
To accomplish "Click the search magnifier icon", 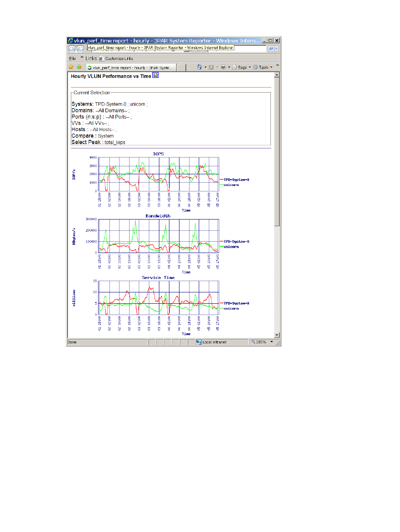I will tap(271, 49).
